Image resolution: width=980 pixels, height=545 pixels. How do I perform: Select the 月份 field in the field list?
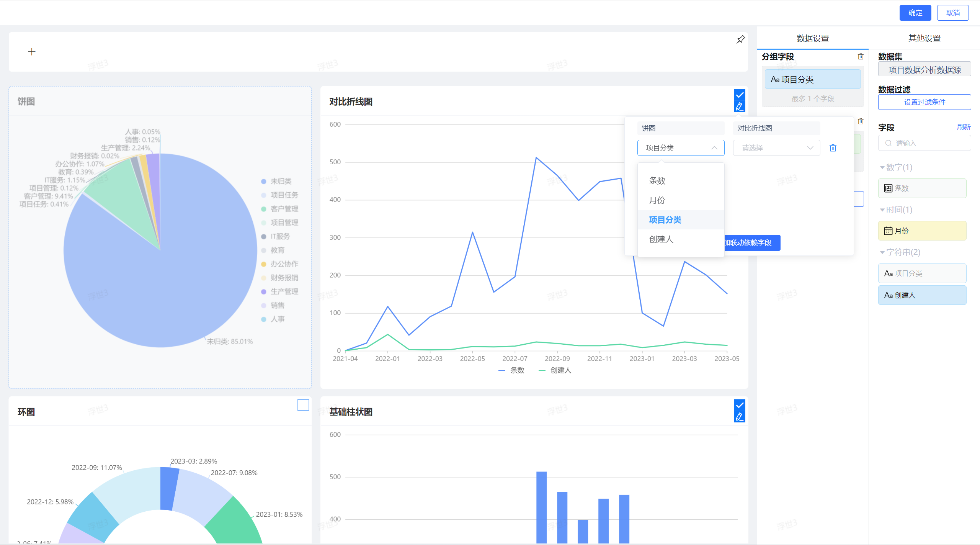(x=922, y=231)
